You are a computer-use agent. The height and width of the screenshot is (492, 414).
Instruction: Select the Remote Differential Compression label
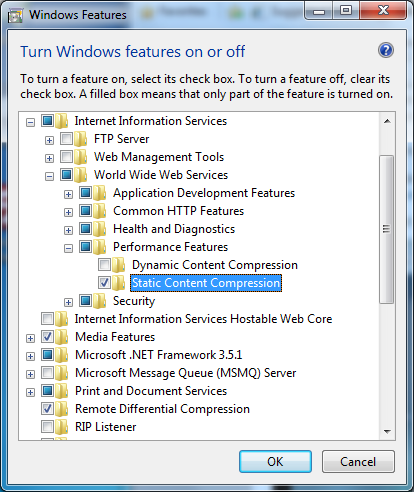162,409
